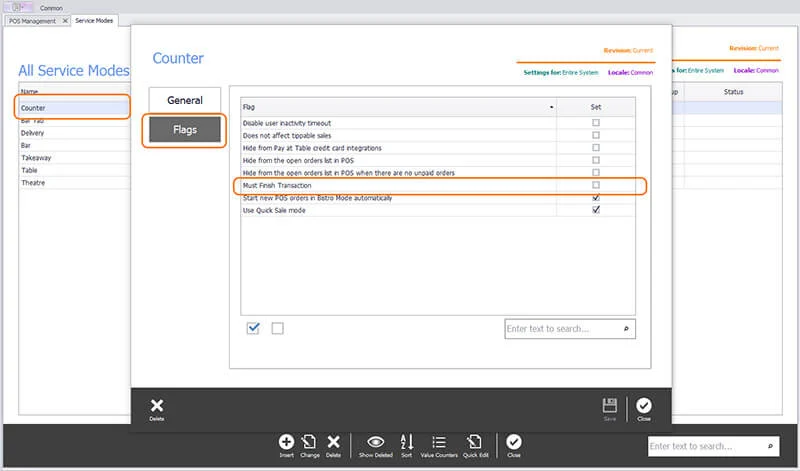Click 'Use Quick Sale mode' flag row text
Screen dimensions: 800x471
(274, 210)
